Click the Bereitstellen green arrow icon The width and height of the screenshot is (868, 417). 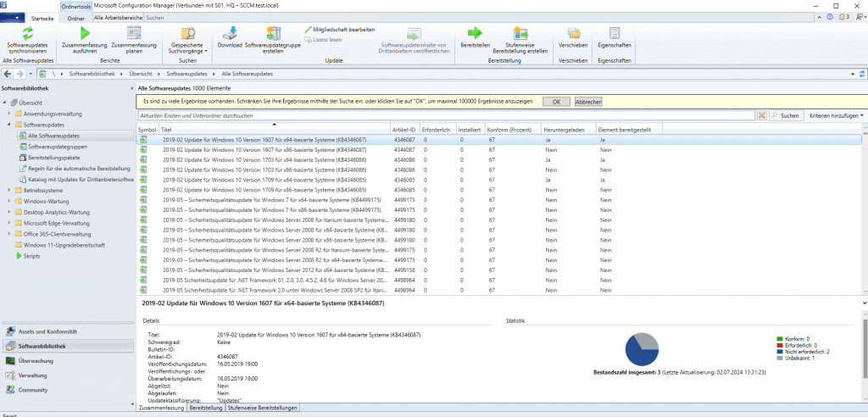475,34
